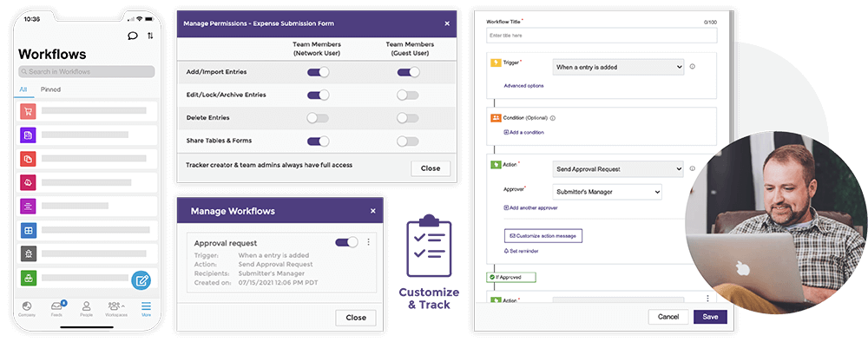
Task: Close Manage Workflows dialog with X icon
Action: click(x=373, y=211)
